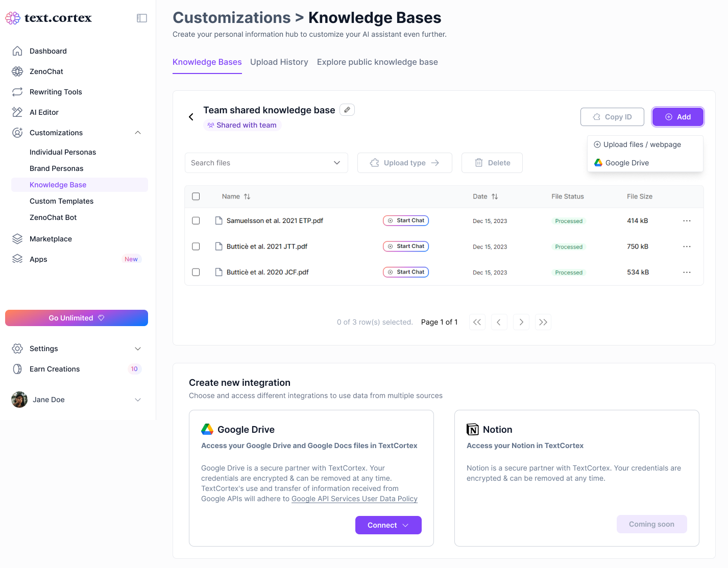Click the Copy ID button's copy icon

(597, 117)
